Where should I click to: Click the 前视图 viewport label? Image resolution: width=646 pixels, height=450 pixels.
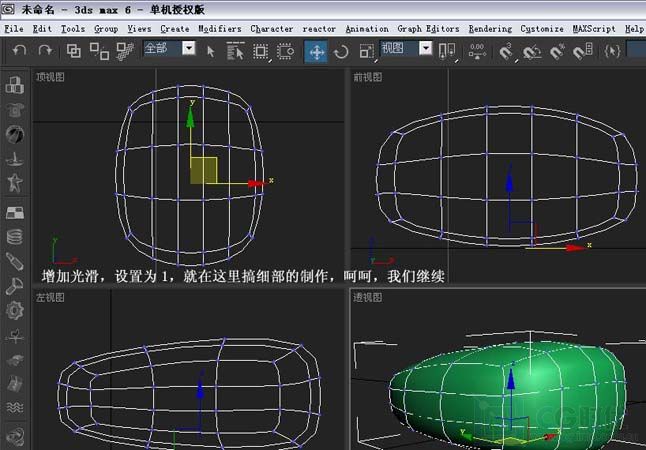tap(367, 77)
